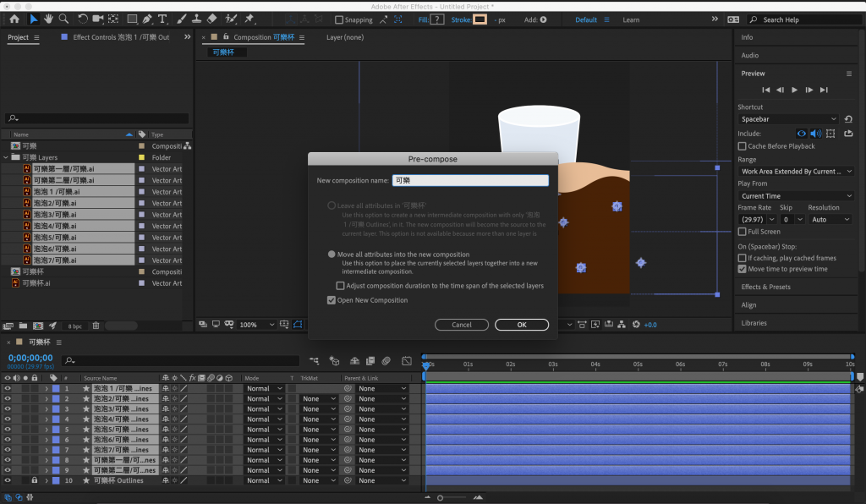Image resolution: width=866 pixels, height=504 pixels.
Task: Activate the Puppet Pin tool
Action: (x=249, y=19)
